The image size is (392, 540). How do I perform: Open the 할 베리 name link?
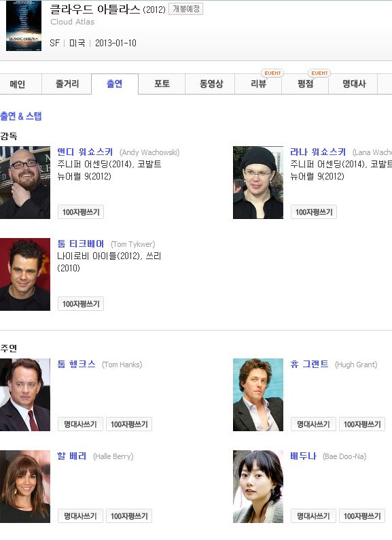coord(71,456)
